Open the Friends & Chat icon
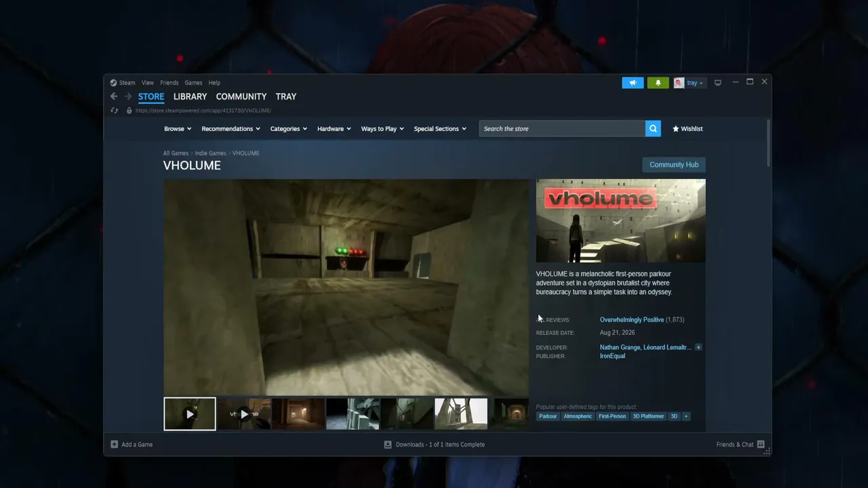Viewport: 868px width, 488px height. pyautogui.click(x=761, y=445)
